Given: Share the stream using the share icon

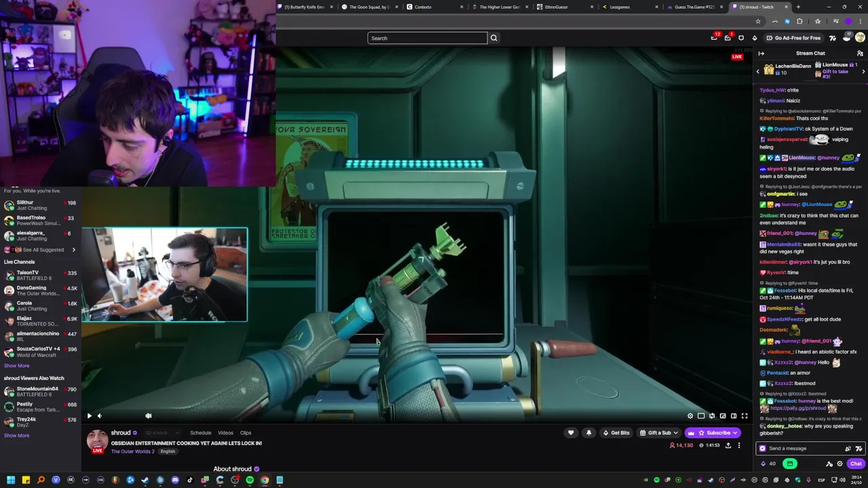Looking at the screenshot, I should click(x=728, y=445).
